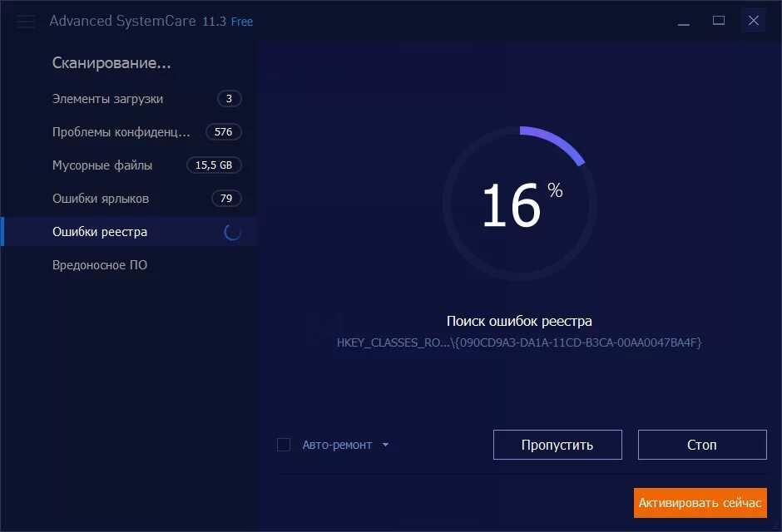Image resolution: width=782 pixels, height=532 pixels.
Task: Minimize the Advanced SystemCare window
Action: coord(684,21)
